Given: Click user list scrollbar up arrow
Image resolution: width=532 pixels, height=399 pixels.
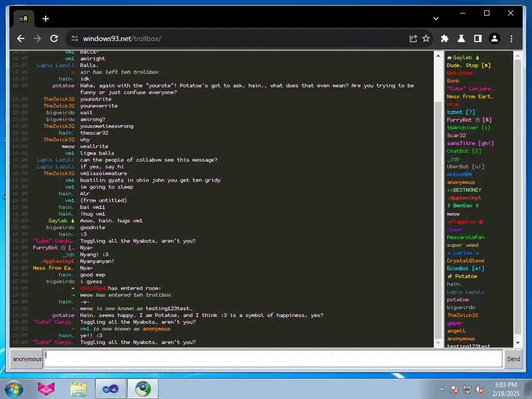Looking at the screenshot, I should point(517,55).
